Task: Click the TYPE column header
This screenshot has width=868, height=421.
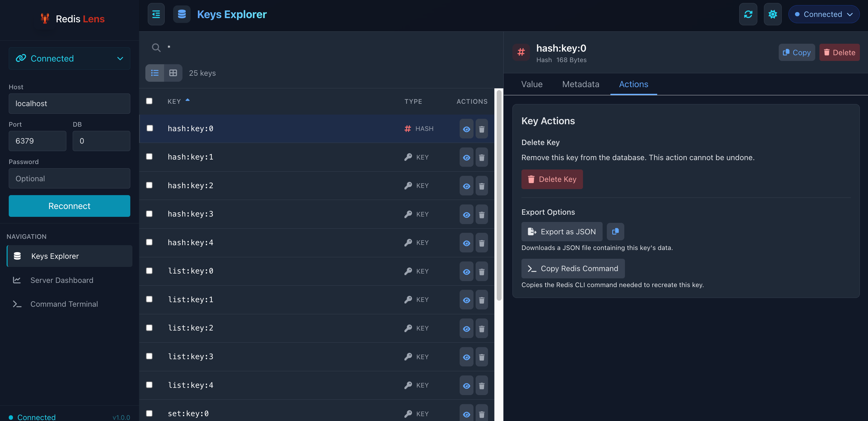Action: point(413,101)
